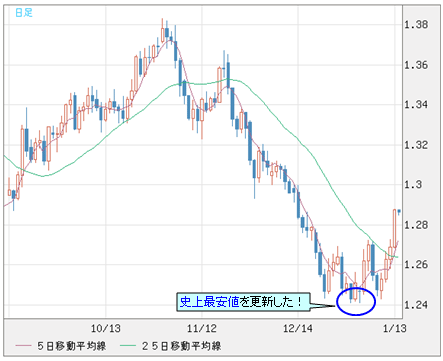Click the 1.36 price axis label
Image resolution: width=443 pixels, height=361 pixels.
point(416,65)
